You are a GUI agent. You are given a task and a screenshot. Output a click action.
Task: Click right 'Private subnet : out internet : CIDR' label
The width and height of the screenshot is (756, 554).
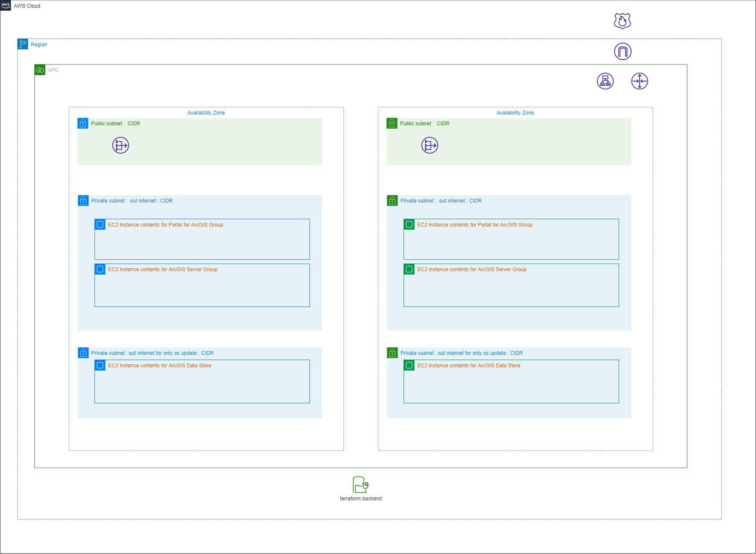pos(441,201)
